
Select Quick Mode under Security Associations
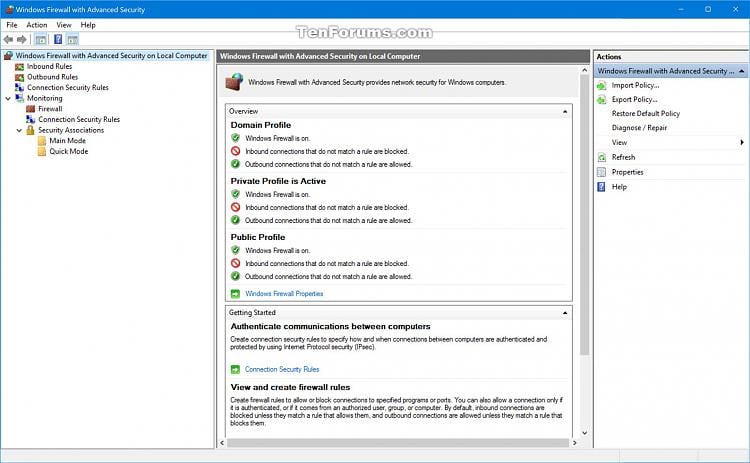click(68, 151)
